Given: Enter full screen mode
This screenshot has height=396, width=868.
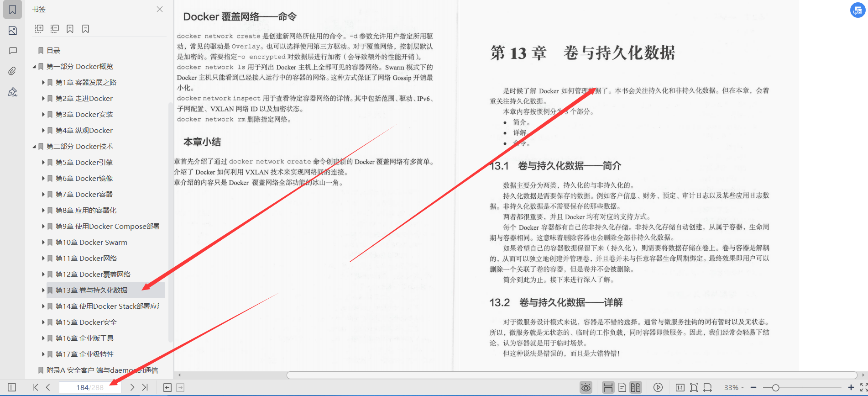Looking at the screenshot, I should 863,387.
